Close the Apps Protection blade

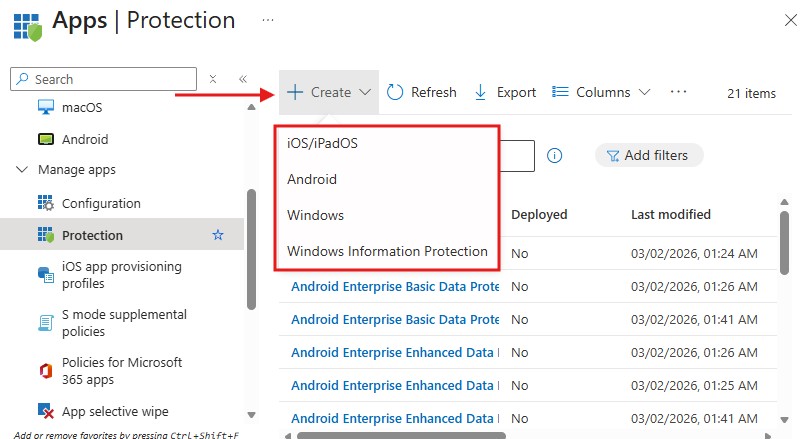pyautogui.click(x=791, y=21)
